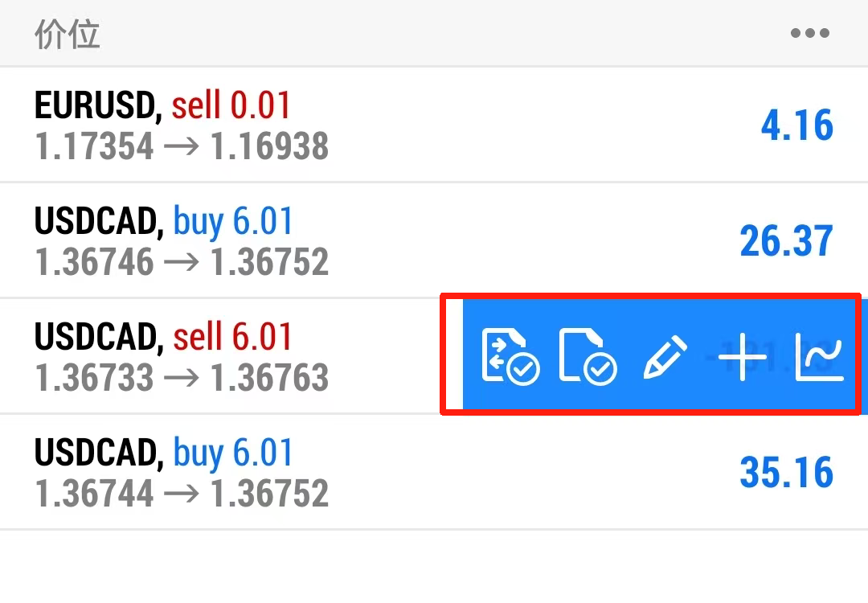Tap the 价位 section header
The height and width of the screenshot is (603, 868).
tap(68, 35)
